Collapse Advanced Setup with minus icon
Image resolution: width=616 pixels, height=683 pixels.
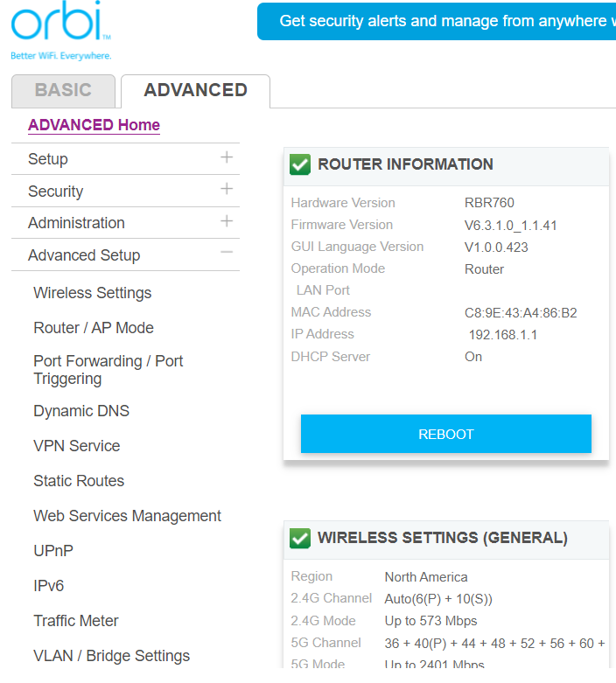pos(227,254)
